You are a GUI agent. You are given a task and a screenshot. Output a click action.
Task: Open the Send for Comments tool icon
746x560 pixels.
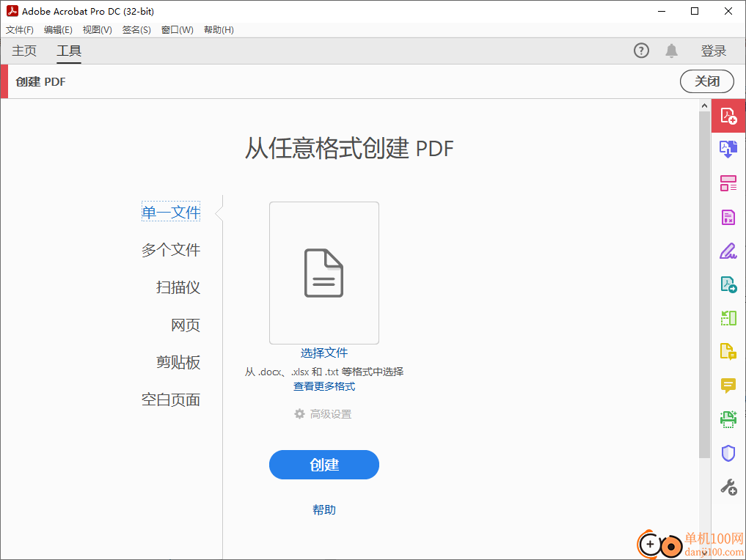coord(728,351)
